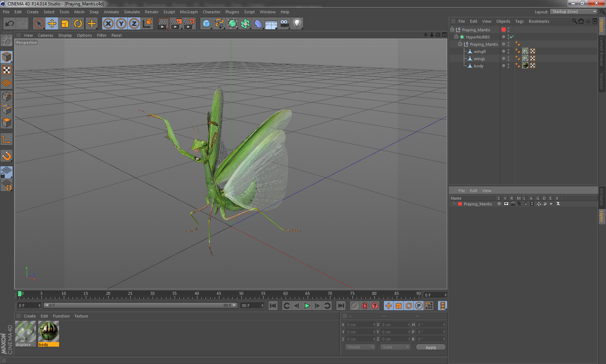The image size is (606, 364).
Task: Click the timeline range slider bar
Action: [x=140, y=305]
